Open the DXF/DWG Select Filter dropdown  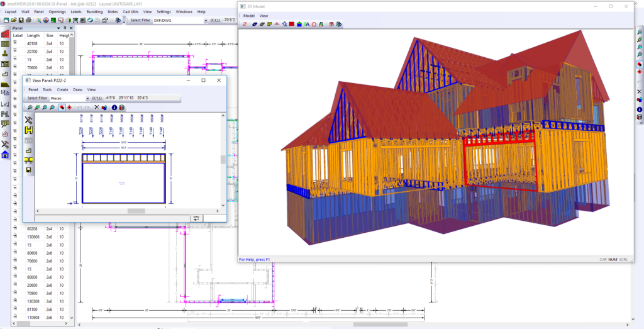coord(204,20)
